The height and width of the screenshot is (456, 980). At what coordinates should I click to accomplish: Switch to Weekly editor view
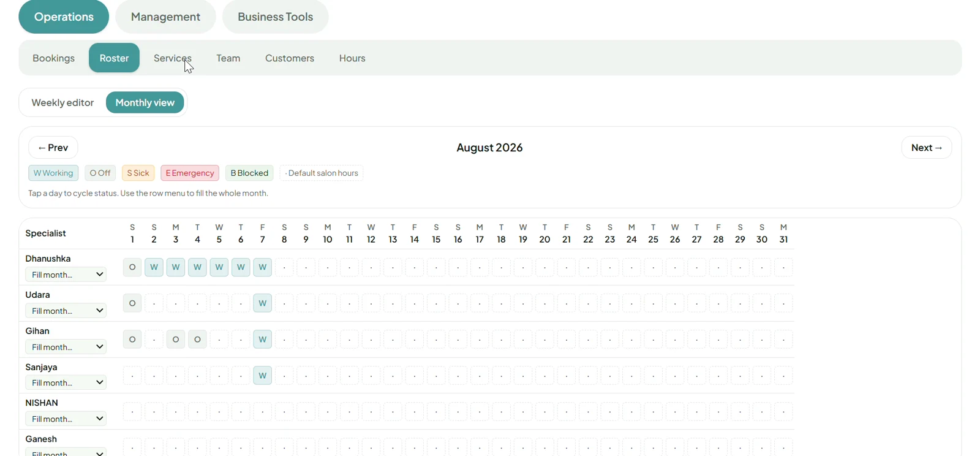pos(62,102)
